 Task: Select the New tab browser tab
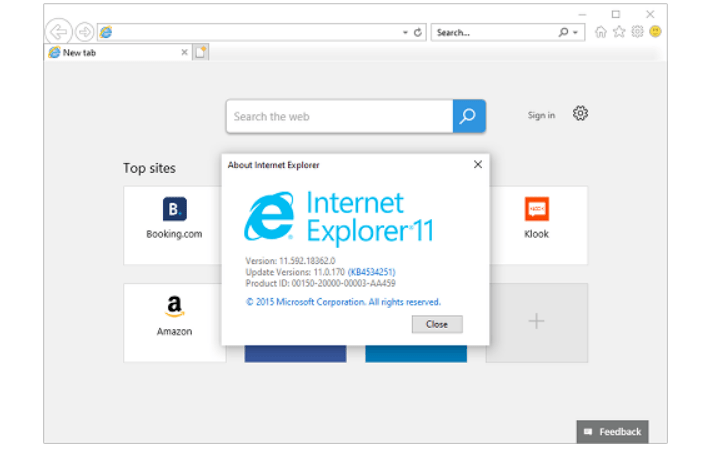coord(118,53)
